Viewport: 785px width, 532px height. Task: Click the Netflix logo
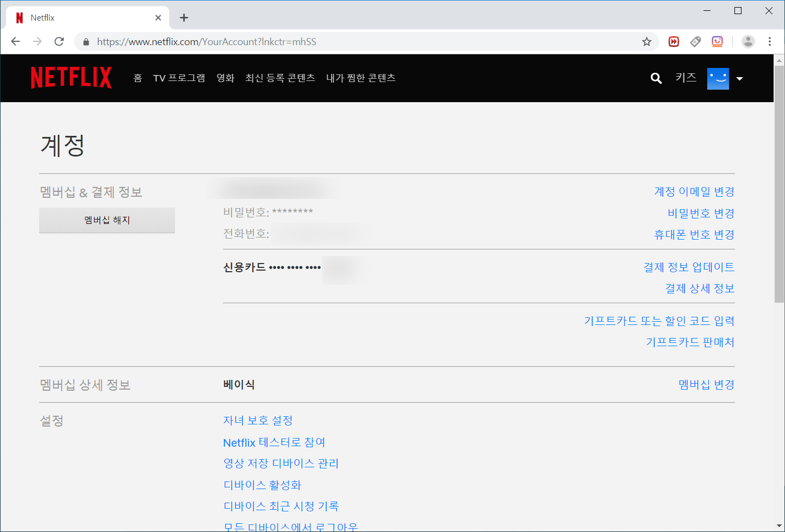(x=71, y=78)
